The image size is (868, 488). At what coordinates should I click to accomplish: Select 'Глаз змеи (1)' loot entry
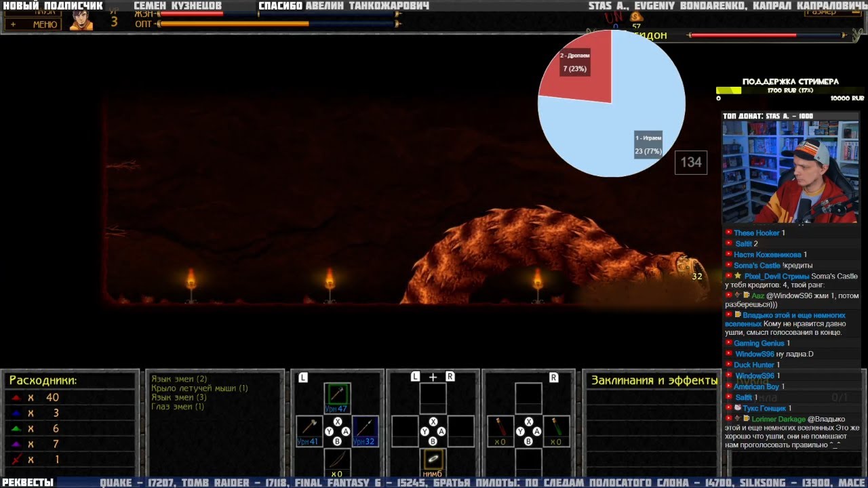point(178,407)
